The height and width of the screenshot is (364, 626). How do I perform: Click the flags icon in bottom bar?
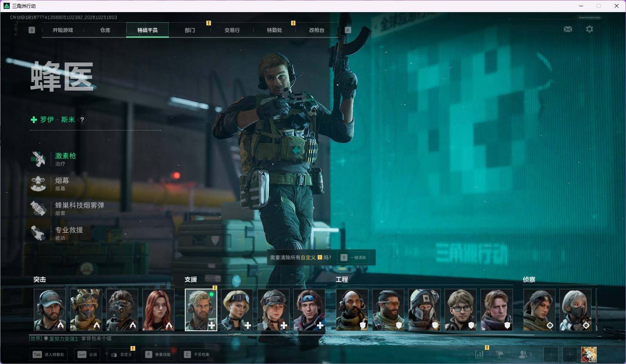tap(500, 354)
